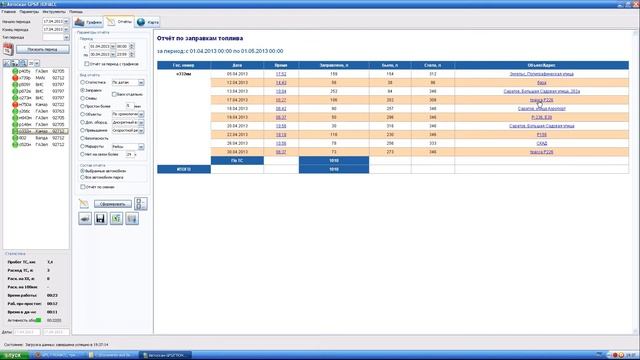Click the report icon beside Сформировать
The height and width of the screenshot is (360, 640).
point(84,203)
